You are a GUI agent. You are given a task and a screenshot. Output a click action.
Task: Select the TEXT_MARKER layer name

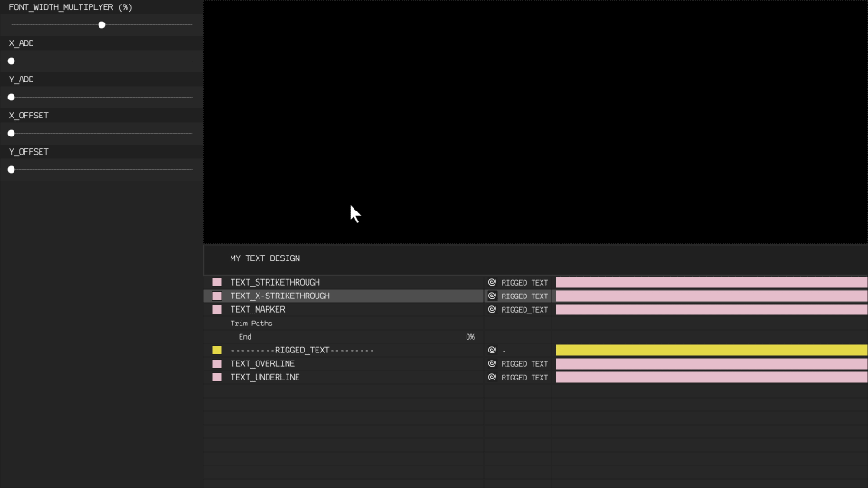pos(258,309)
